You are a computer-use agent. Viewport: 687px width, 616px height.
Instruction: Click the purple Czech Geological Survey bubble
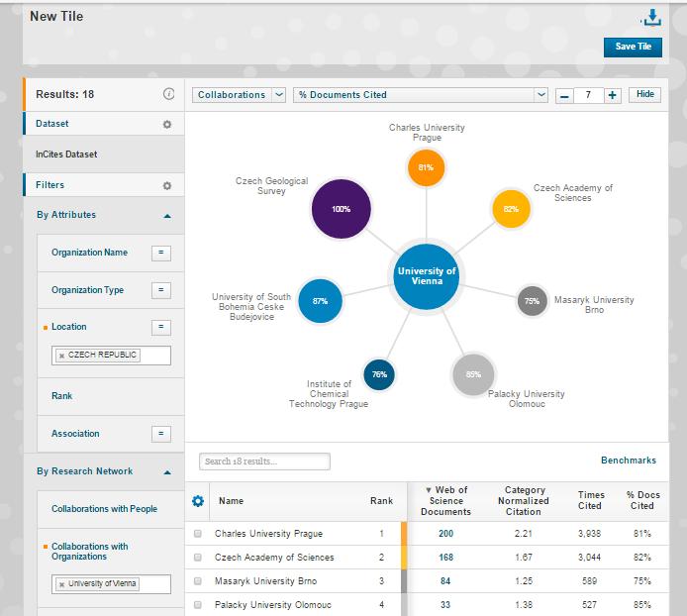click(x=341, y=209)
